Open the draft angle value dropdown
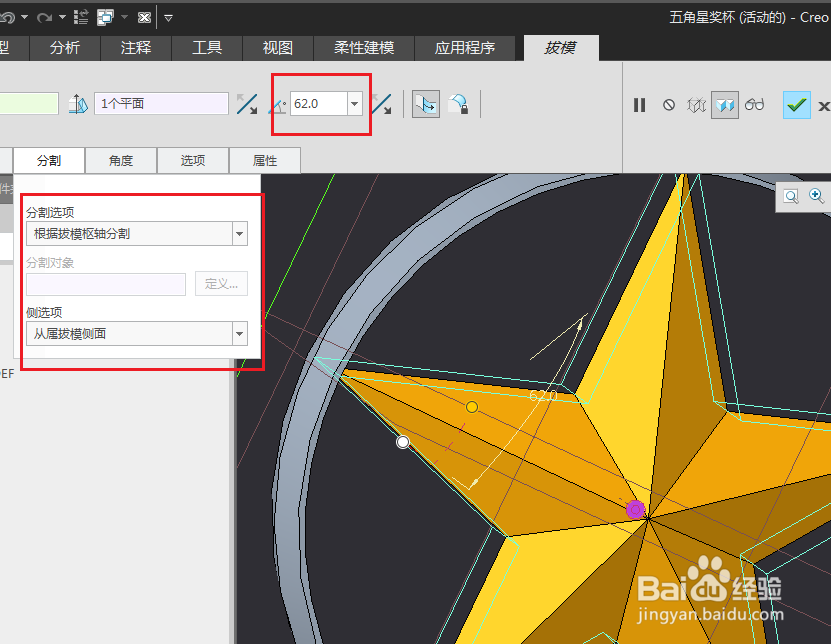 pos(355,104)
